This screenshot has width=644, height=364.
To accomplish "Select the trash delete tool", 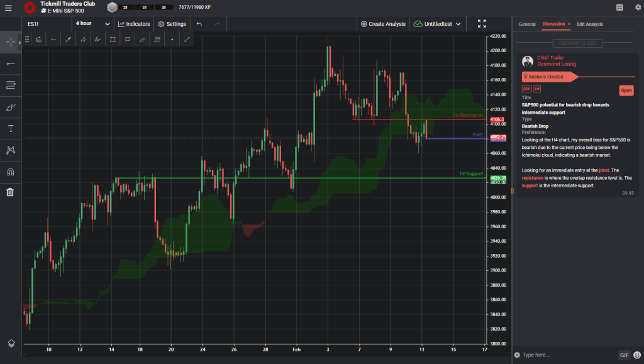I will pyautogui.click(x=10, y=192).
